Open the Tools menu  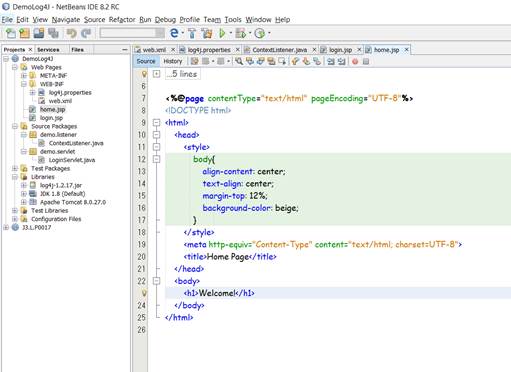pos(233,20)
